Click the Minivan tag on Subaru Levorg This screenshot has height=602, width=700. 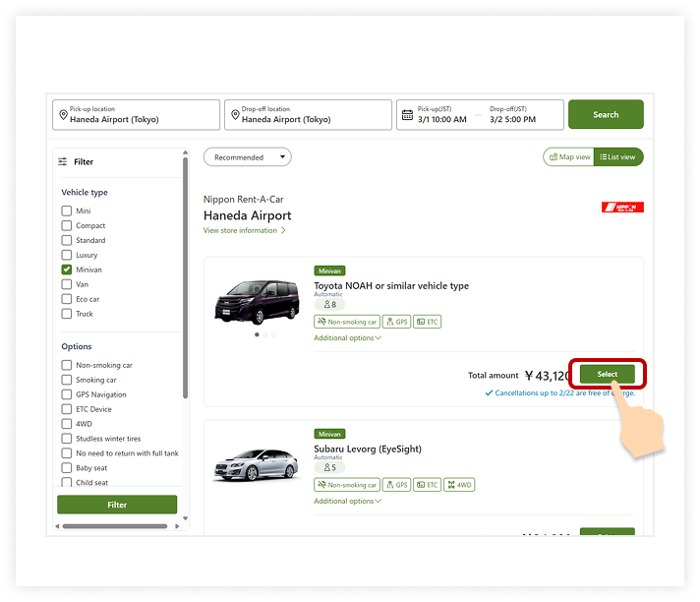tap(329, 434)
